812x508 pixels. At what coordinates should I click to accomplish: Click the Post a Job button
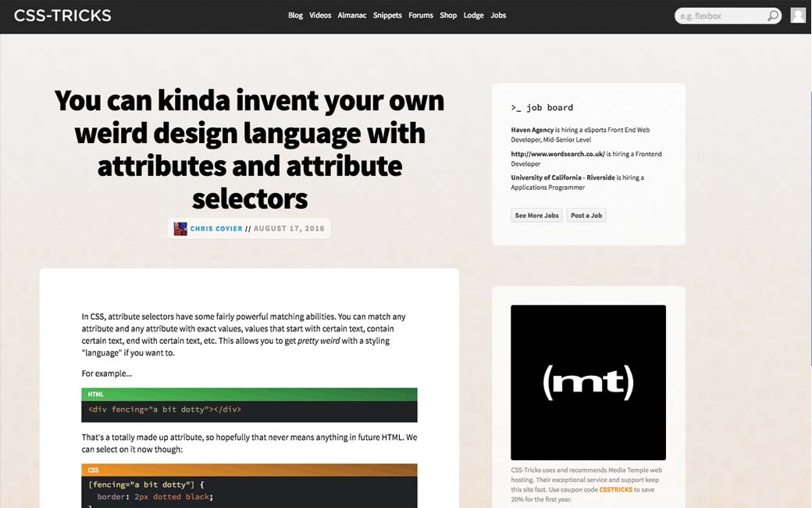pos(586,216)
